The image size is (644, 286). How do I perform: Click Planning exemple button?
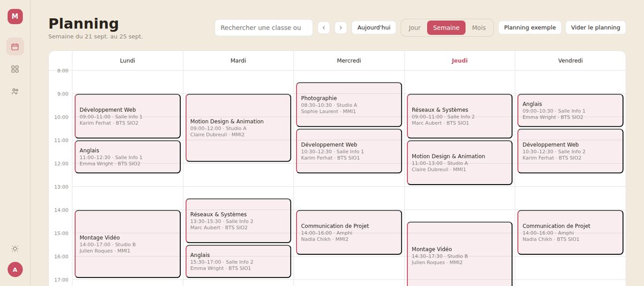tap(530, 27)
